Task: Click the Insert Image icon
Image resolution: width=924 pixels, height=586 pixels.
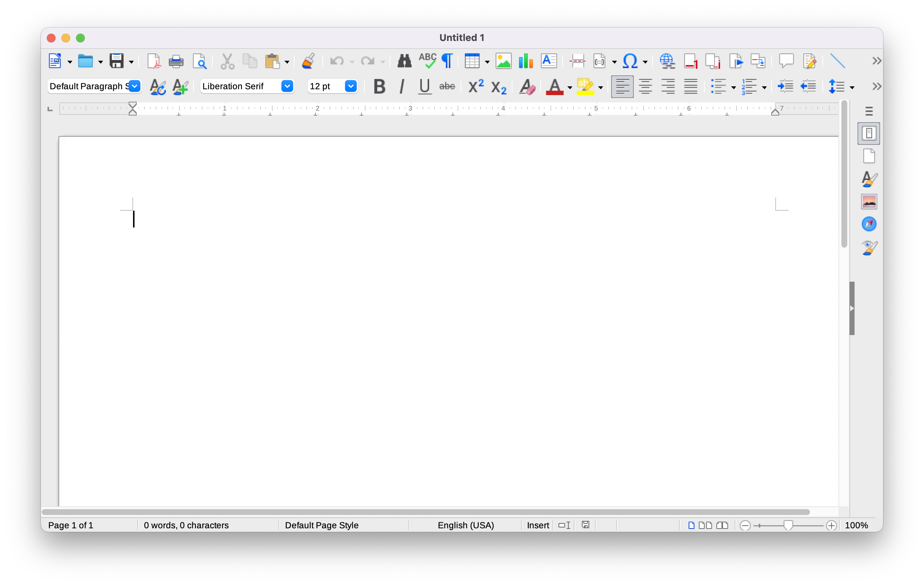Action: (503, 61)
